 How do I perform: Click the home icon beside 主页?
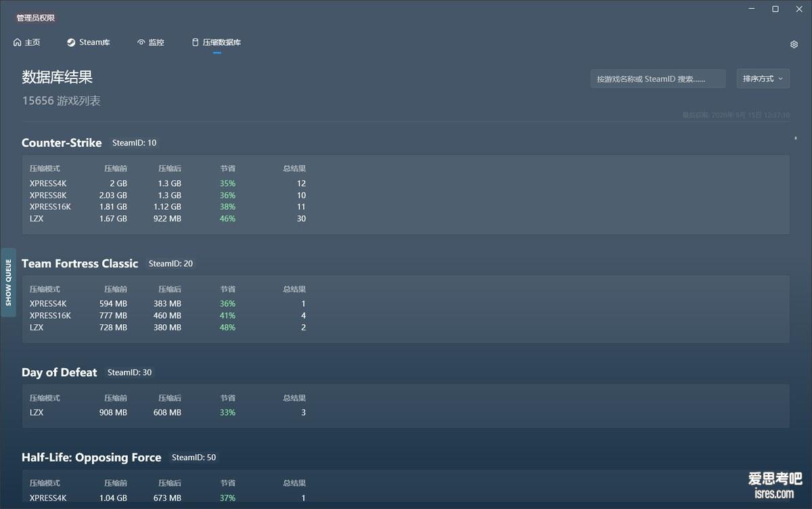pos(18,42)
